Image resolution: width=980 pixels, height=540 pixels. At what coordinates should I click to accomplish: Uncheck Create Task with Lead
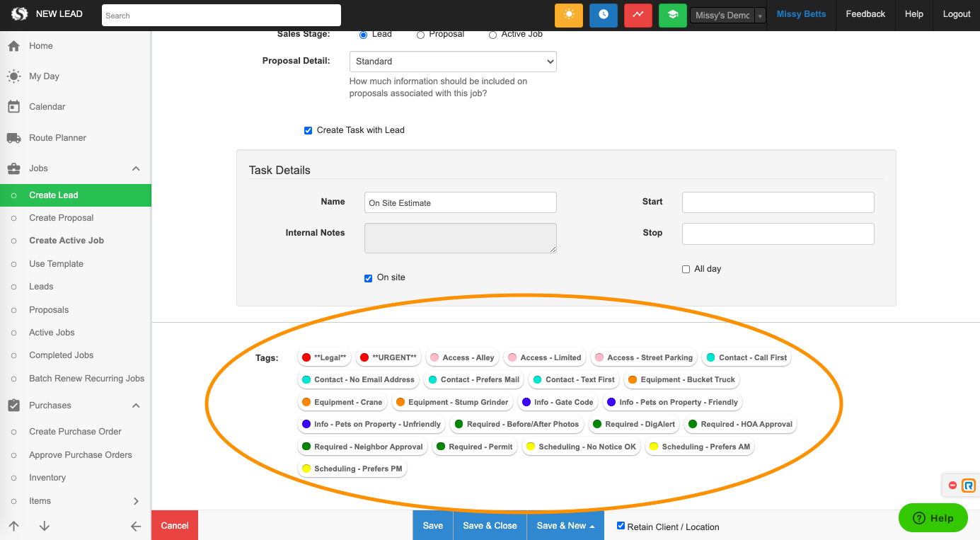click(308, 130)
